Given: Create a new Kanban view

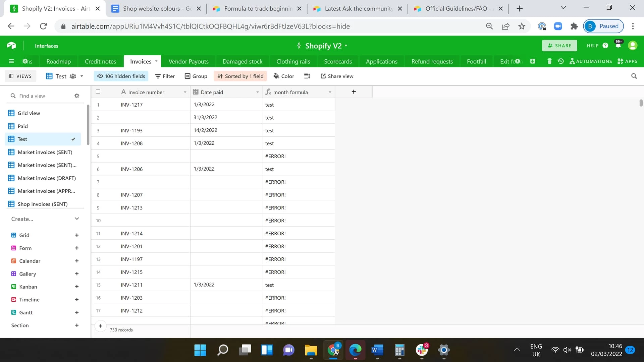Looking at the screenshot, I should 45,287.
